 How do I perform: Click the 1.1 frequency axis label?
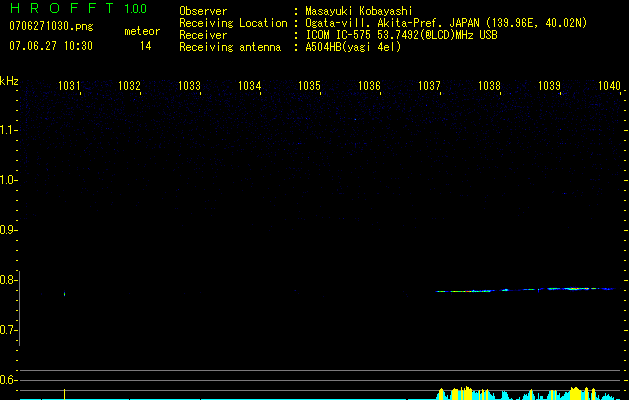click(x=8, y=130)
